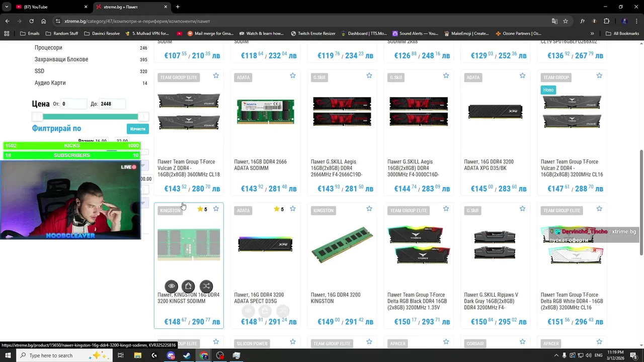This screenshot has height=362, width=644.
Task: Open SSD category in sidebar
Action: pos(39,71)
